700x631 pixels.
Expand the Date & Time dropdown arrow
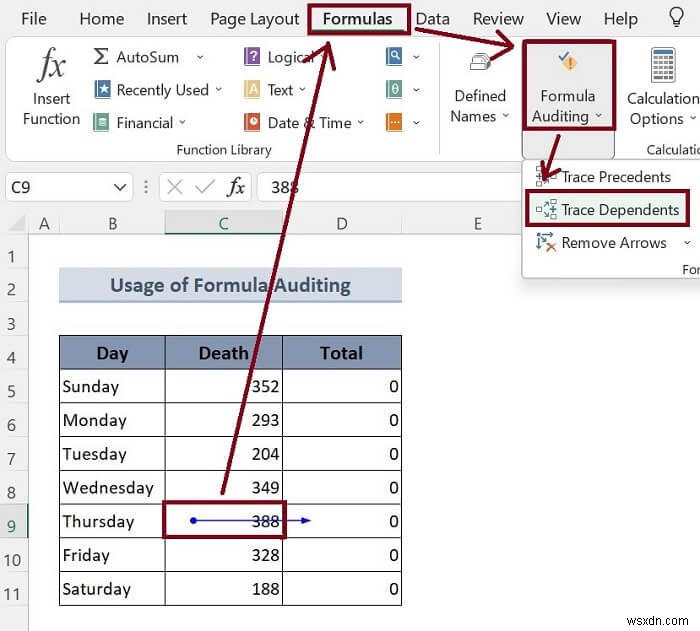coord(361,122)
